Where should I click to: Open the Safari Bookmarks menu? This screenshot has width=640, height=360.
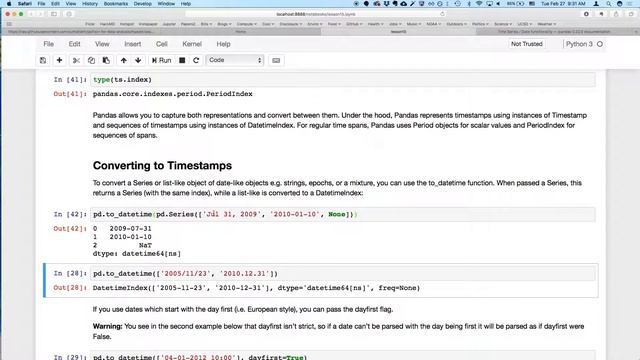pos(116,3)
